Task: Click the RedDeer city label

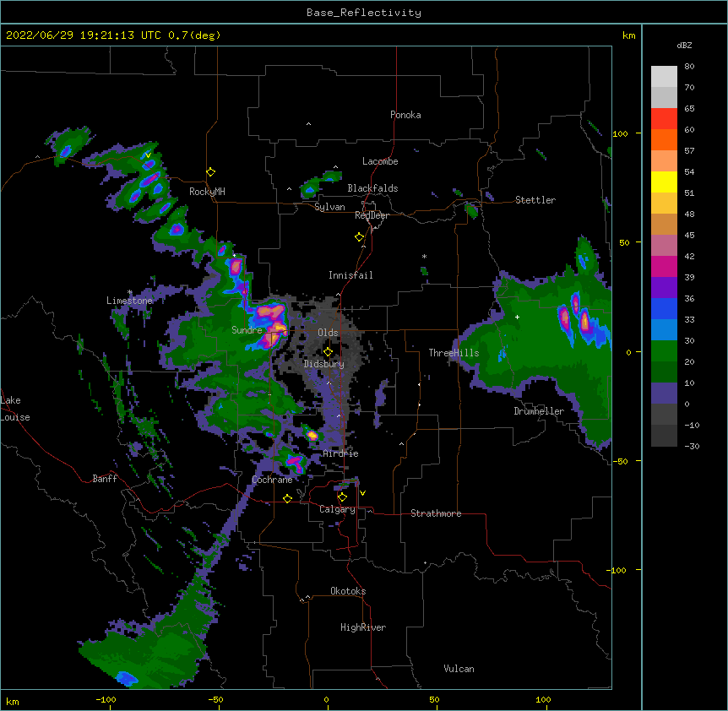Action: 372,215
